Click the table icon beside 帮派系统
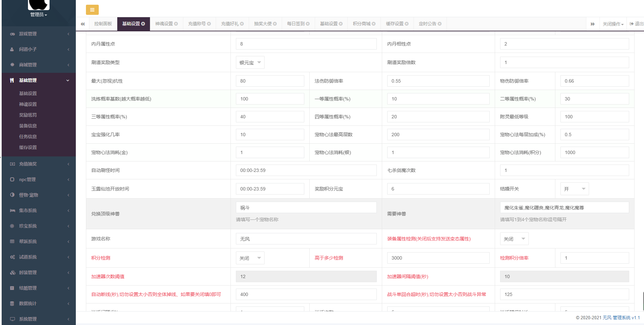The width and height of the screenshot is (644, 325). [12, 241]
